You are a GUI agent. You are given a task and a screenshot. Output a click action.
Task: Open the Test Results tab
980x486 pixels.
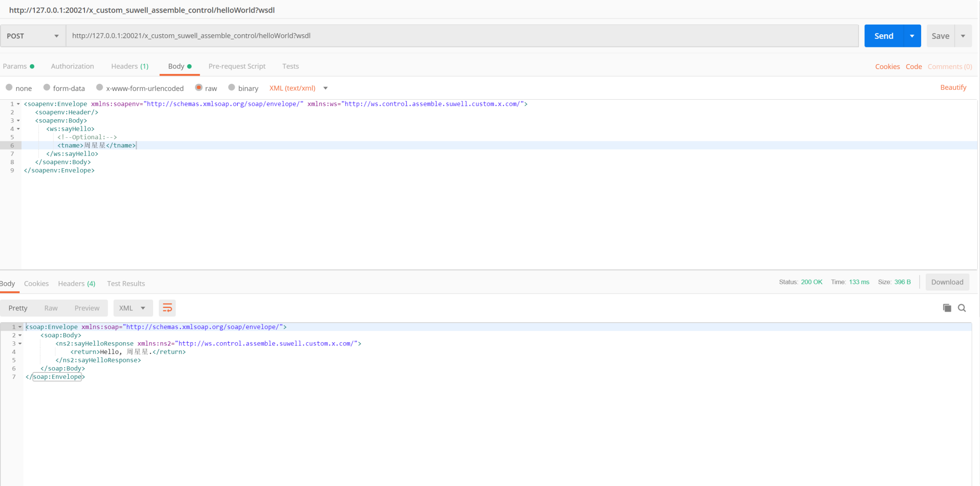[x=126, y=283]
